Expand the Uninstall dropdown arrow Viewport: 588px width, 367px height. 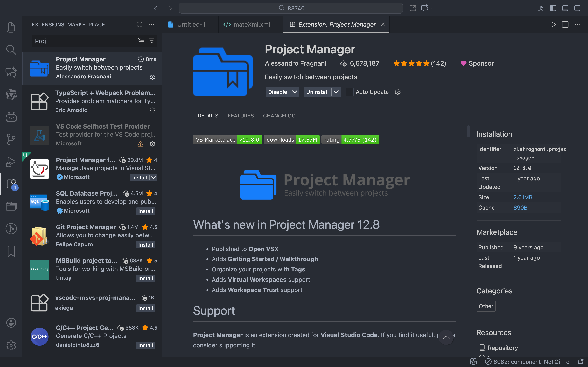[x=336, y=92]
